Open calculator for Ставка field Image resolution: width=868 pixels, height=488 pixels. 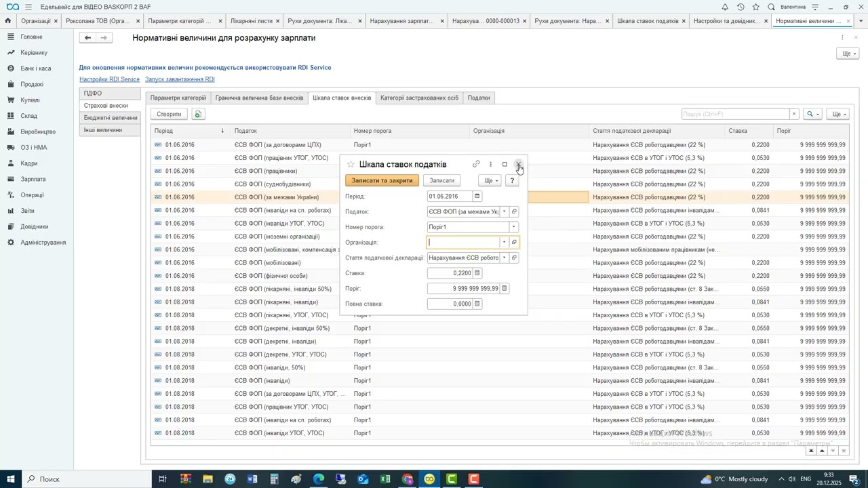pyautogui.click(x=477, y=273)
